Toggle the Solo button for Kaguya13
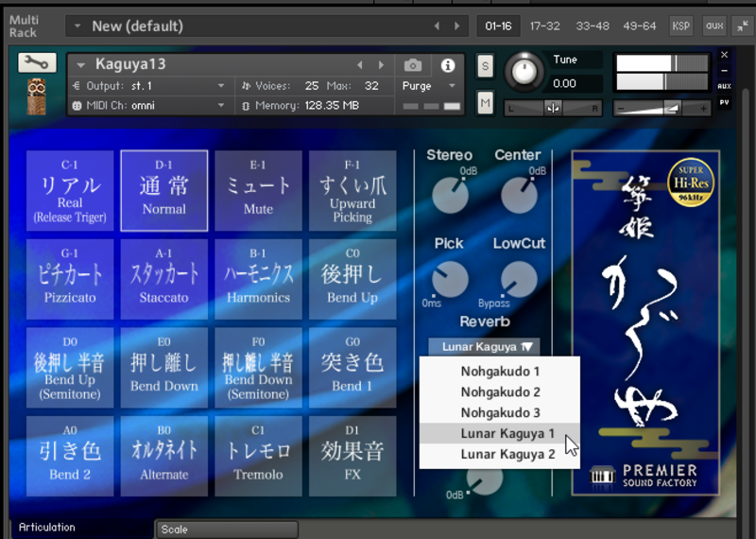This screenshot has height=539, width=756. click(x=486, y=65)
